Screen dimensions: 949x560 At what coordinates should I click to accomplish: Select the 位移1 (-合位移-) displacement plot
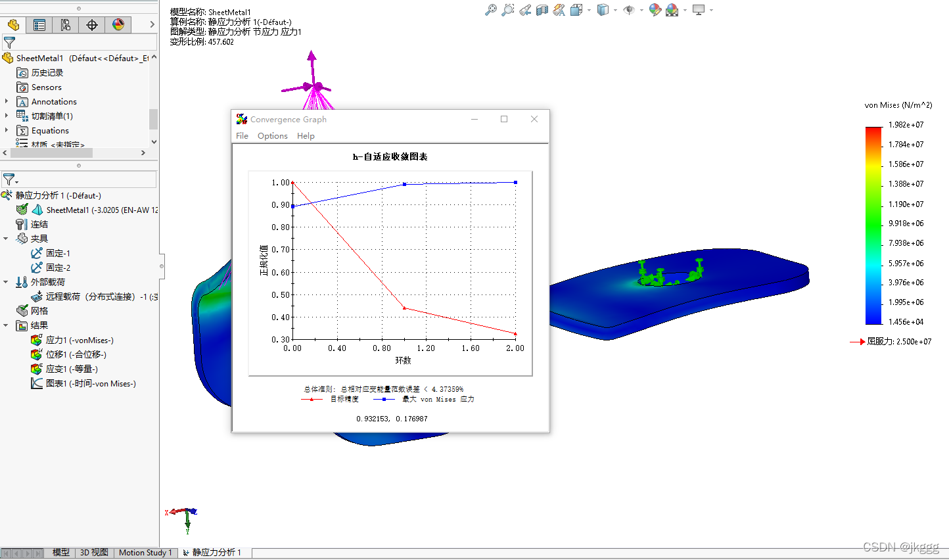(69, 354)
